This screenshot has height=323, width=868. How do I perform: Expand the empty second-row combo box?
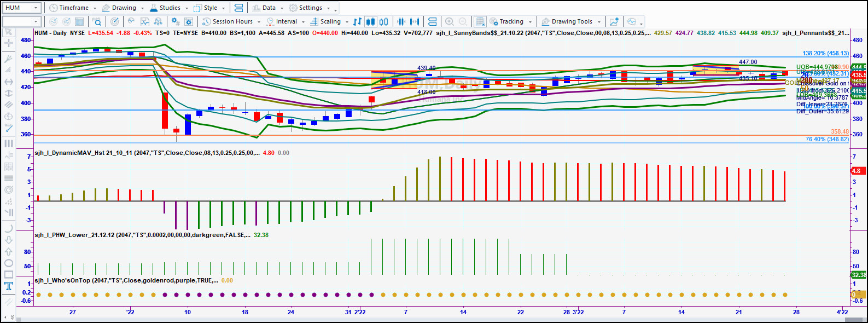click(x=36, y=21)
